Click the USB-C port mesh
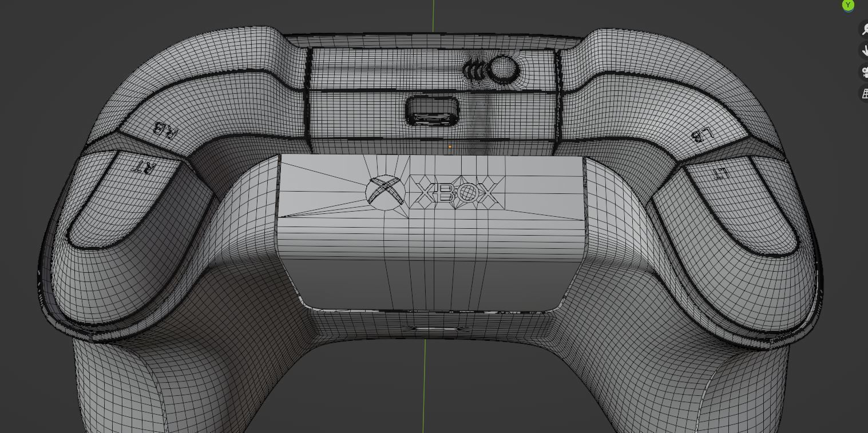Image resolution: width=868 pixels, height=433 pixels. tap(432, 112)
